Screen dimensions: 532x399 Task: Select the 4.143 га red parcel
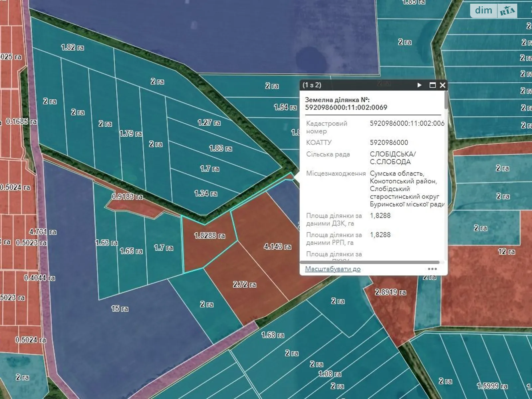pos(277,246)
